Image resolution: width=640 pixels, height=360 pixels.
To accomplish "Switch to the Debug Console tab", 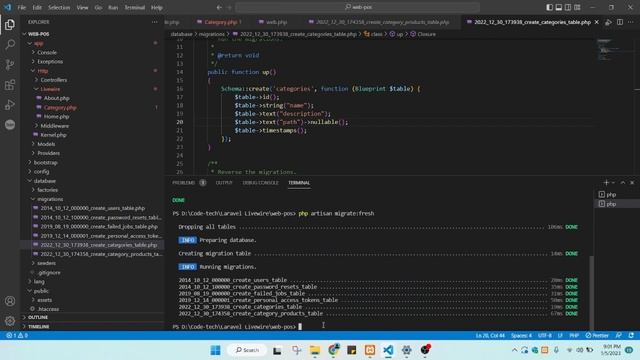I will 260,183.
